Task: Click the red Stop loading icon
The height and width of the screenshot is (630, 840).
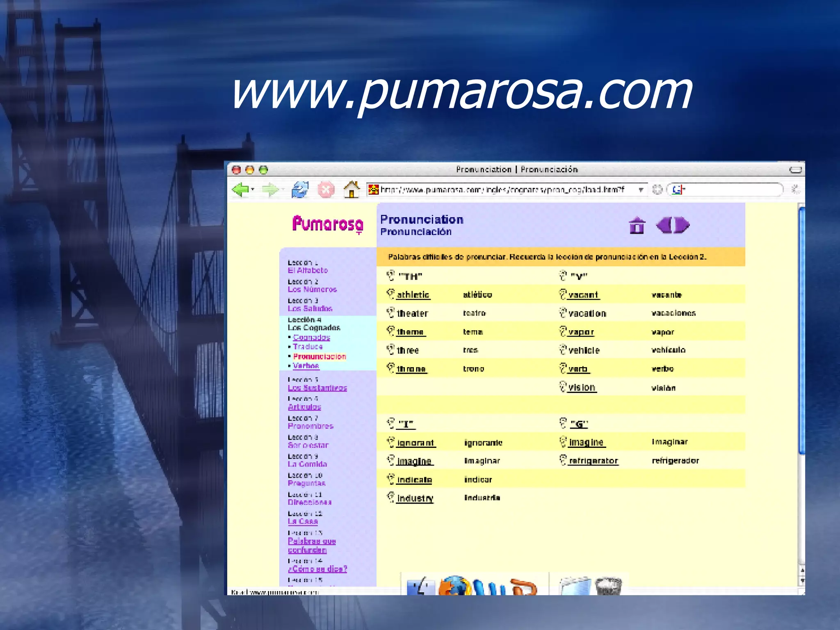Action: pos(326,189)
